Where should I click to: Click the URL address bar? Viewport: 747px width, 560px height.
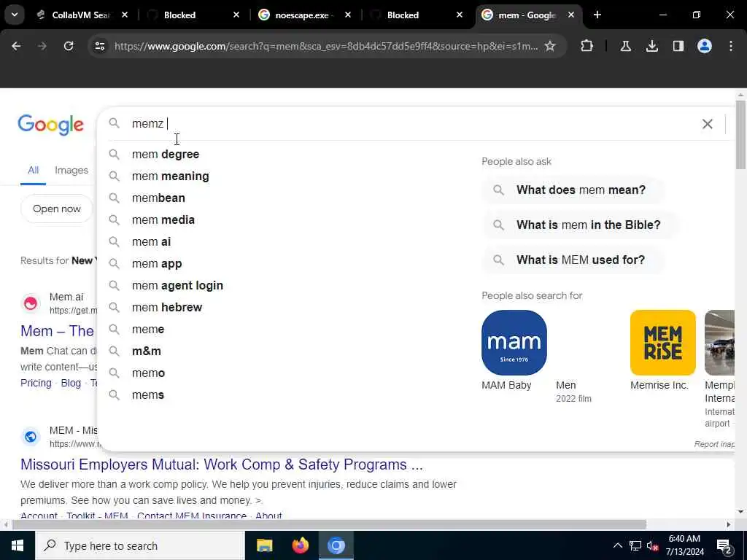pyautogui.click(x=325, y=46)
